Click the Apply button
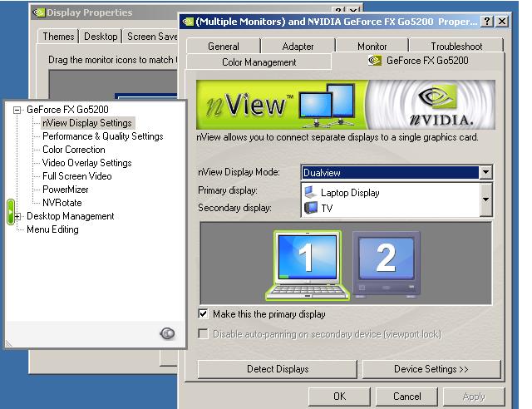The height and width of the screenshot is (409, 532). (x=474, y=397)
